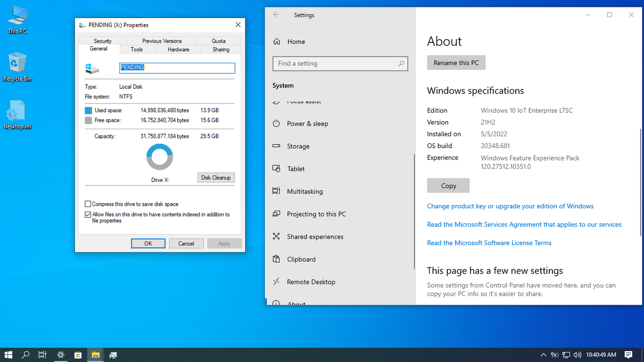Viewport: 644px width, 362px height.
Task: Enable Compress this drive checkbox
Action: [88, 204]
